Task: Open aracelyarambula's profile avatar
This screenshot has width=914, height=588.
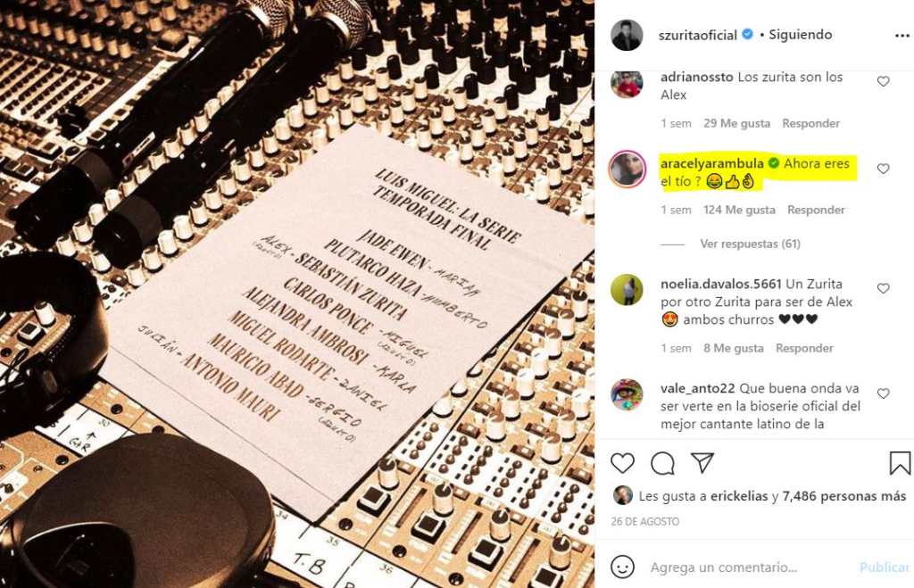Action: [627, 169]
